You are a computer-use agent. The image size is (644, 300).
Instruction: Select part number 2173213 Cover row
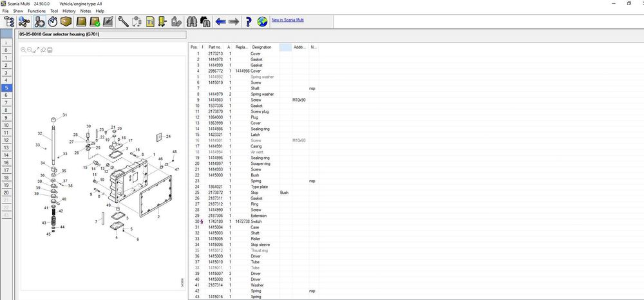[x=253, y=54]
